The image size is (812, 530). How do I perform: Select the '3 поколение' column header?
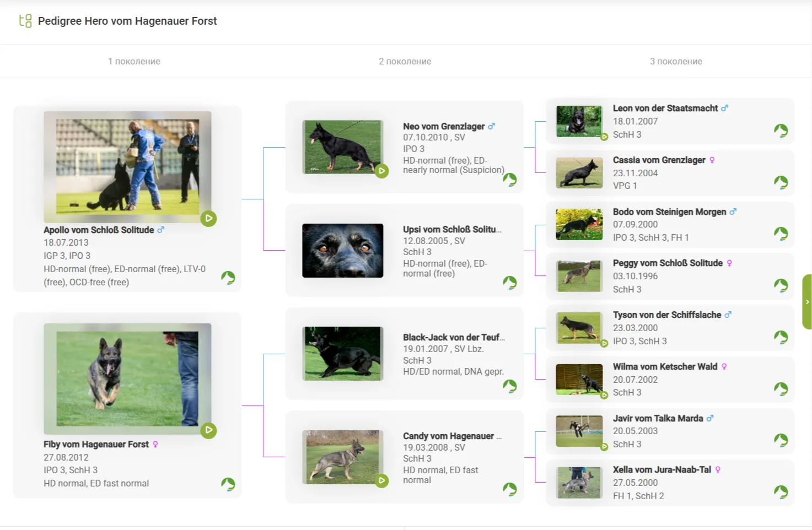click(676, 61)
